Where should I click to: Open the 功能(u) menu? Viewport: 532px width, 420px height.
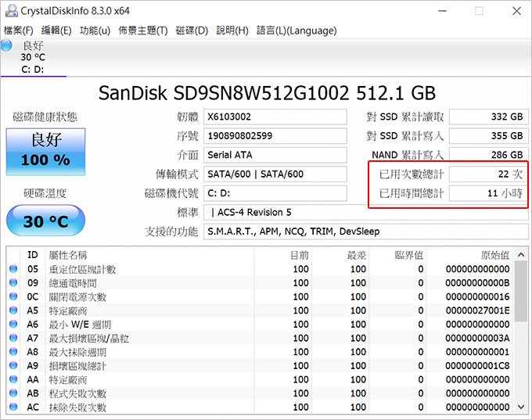(95, 31)
